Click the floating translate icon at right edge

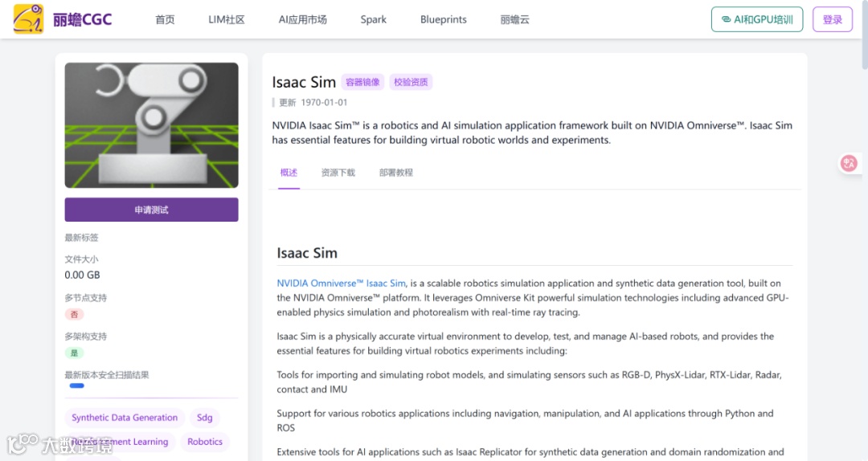point(849,163)
